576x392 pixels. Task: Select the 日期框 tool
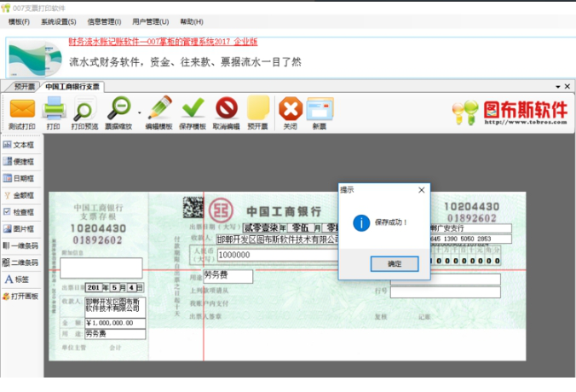point(19,179)
